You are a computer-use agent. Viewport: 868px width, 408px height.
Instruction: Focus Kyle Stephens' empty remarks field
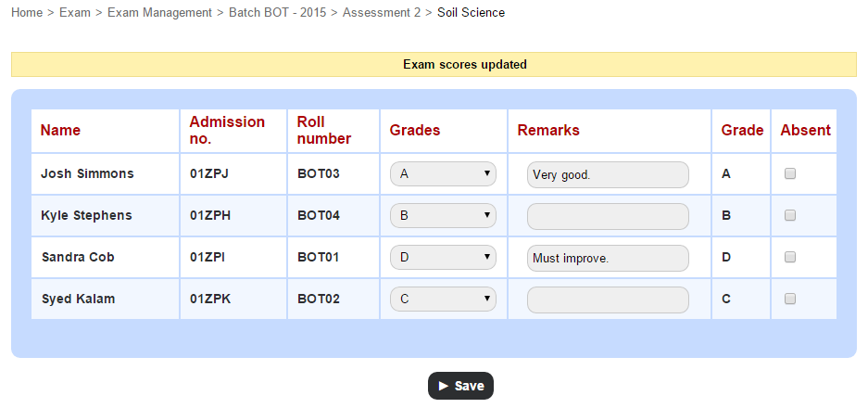[608, 216]
